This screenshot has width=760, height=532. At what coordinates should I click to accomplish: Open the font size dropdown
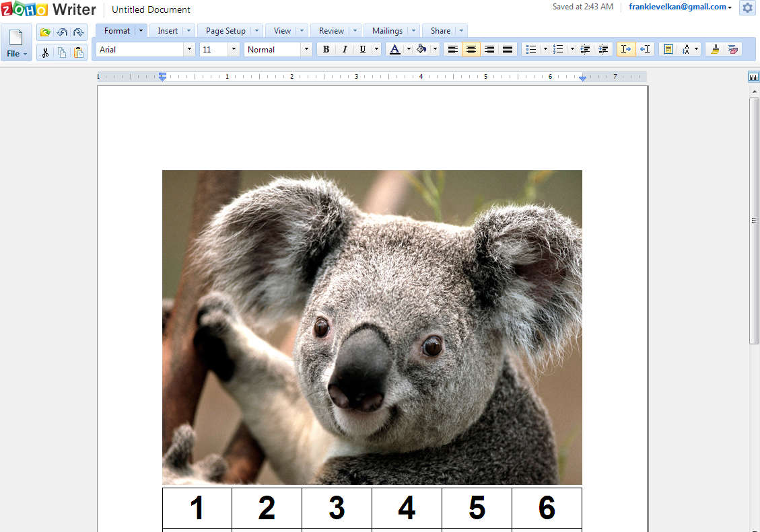(233, 49)
